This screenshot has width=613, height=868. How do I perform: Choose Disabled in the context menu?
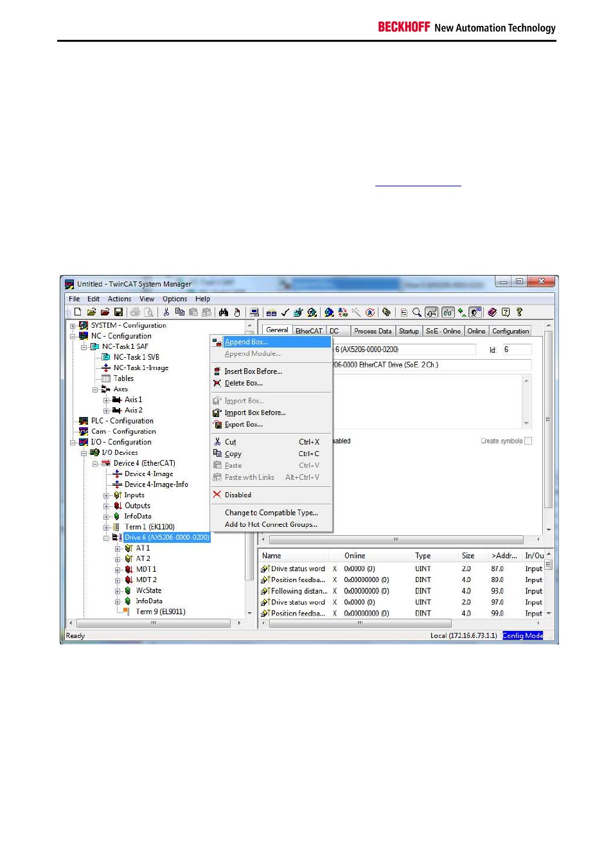pyautogui.click(x=271, y=495)
